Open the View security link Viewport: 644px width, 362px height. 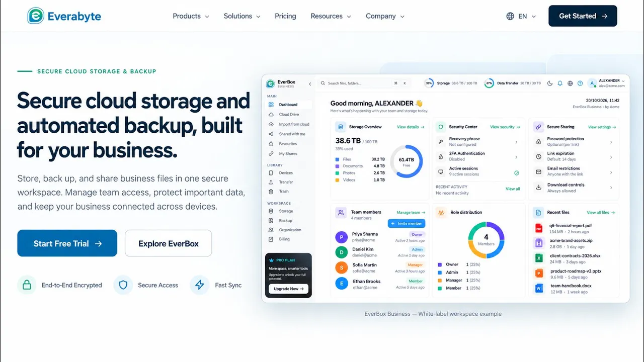coord(505,127)
